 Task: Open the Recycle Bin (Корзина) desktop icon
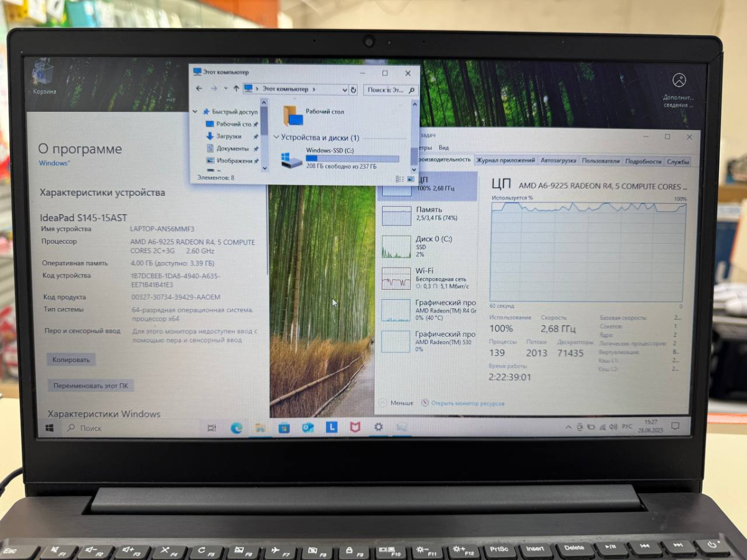[x=44, y=78]
